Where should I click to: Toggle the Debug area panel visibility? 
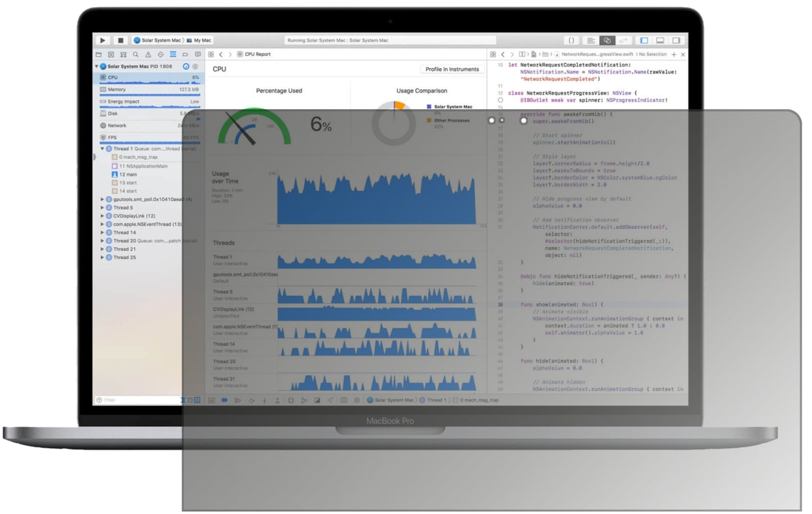point(660,40)
